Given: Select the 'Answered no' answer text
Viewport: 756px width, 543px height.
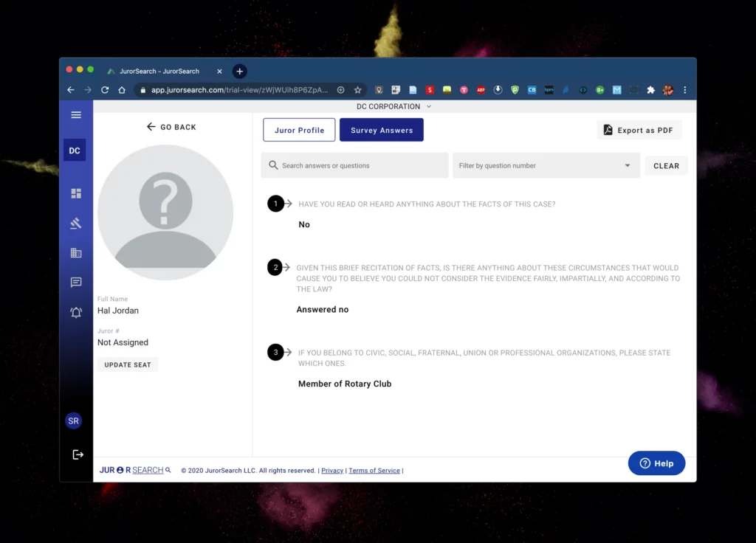Looking at the screenshot, I should point(323,310).
